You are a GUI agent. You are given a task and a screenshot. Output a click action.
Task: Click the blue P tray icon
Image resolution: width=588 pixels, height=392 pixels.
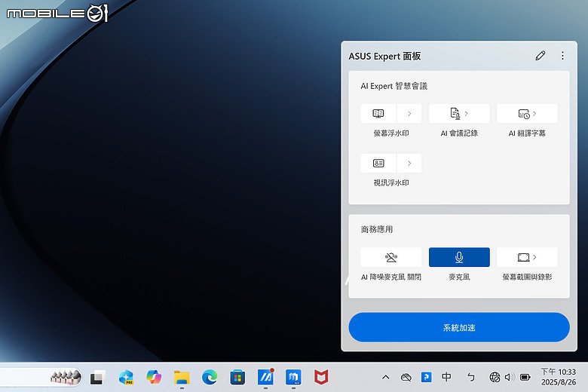point(427,377)
